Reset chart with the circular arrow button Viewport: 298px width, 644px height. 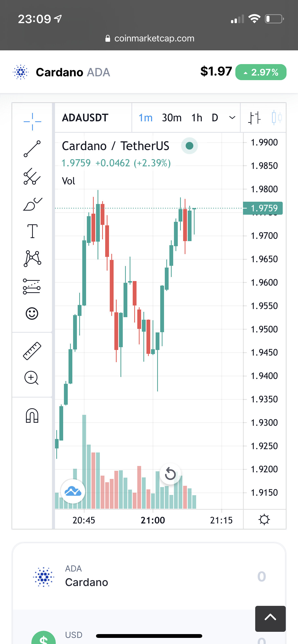[170, 474]
